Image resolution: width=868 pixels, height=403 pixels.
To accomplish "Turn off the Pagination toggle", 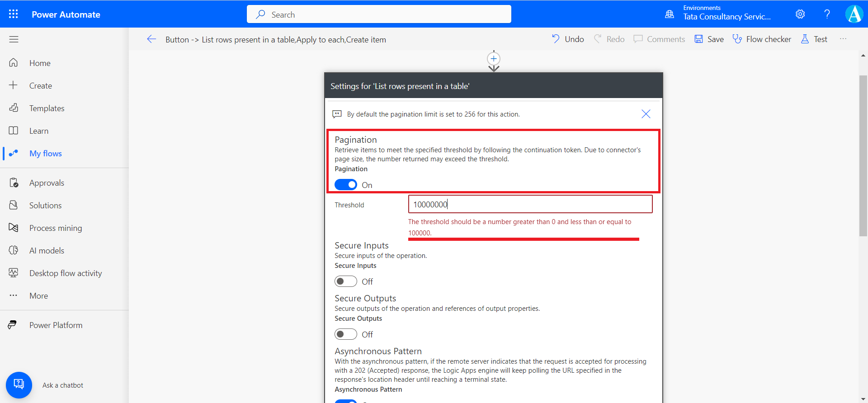I will pos(346,185).
